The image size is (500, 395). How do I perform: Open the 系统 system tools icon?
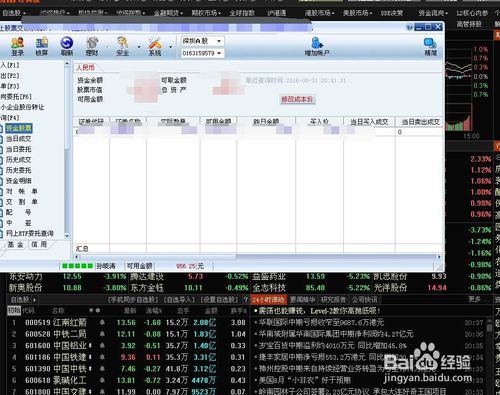(x=155, y=46)
